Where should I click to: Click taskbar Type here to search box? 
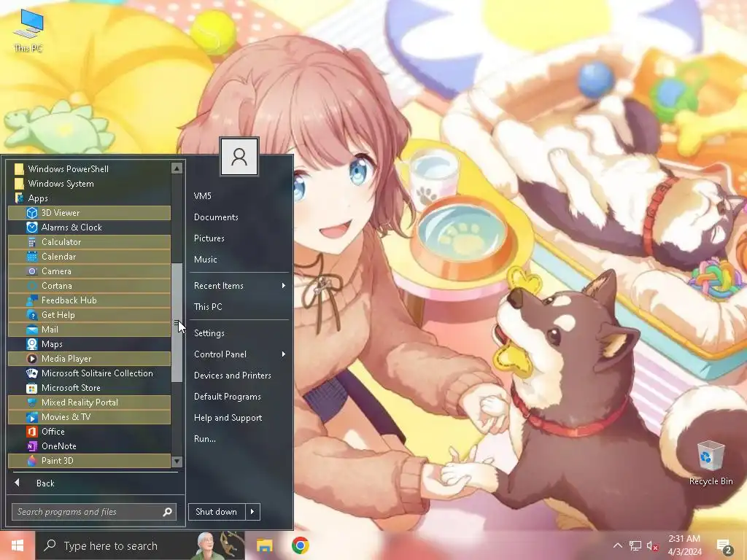(140, 545)
